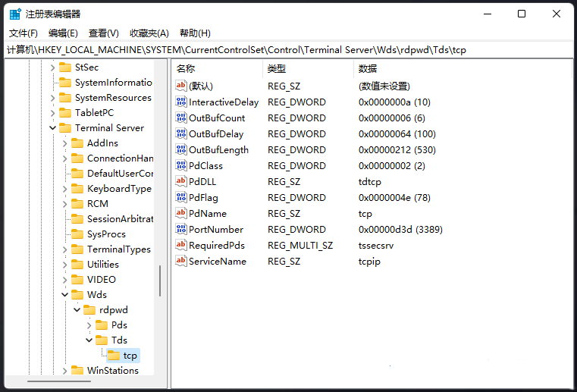Click the 0x00000212 (530) data cell
Screen dimensions: 577x392
pos(397,150)
